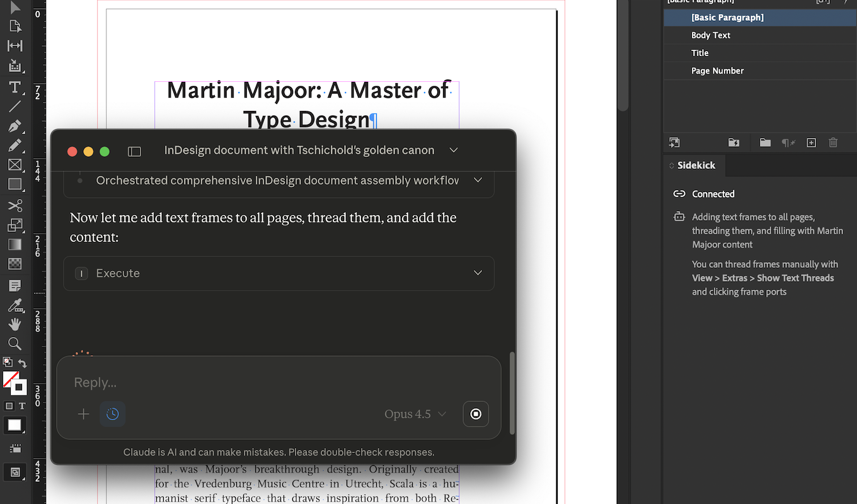Image resolution: width=857 pixels, height=504 pixels.
Task: Open the conversation title dropdown chevron
Action: point(453,151)
